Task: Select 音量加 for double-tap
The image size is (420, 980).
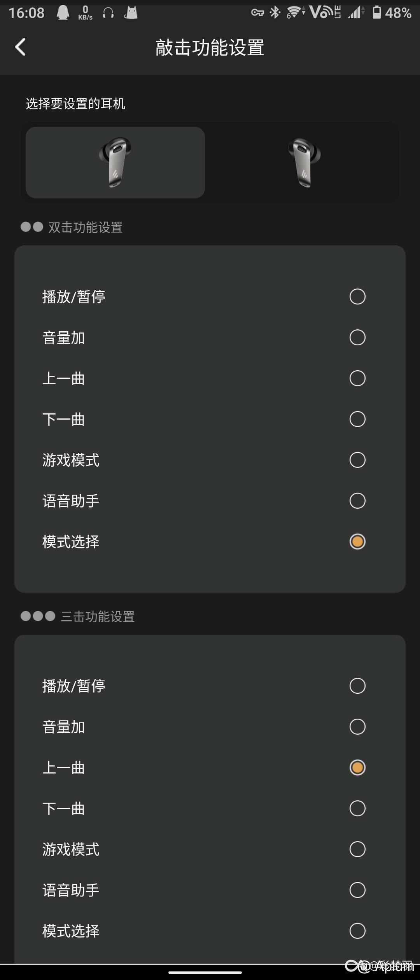Action: click(357, 338)
